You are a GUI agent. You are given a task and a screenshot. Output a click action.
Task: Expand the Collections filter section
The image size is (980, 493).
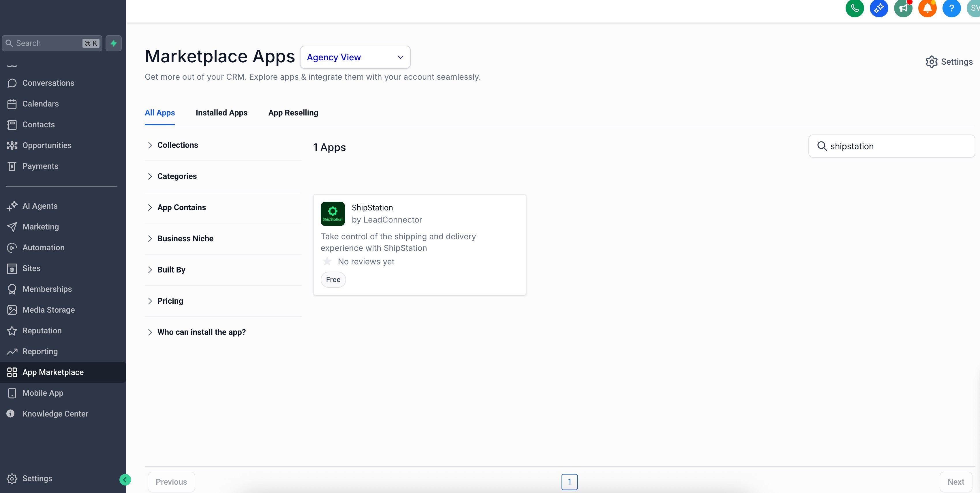(x=178, y=145)
